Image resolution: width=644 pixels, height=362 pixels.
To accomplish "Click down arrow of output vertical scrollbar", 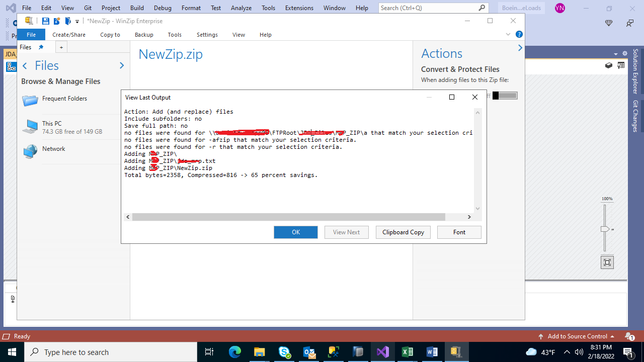I will tap(478, 209).
